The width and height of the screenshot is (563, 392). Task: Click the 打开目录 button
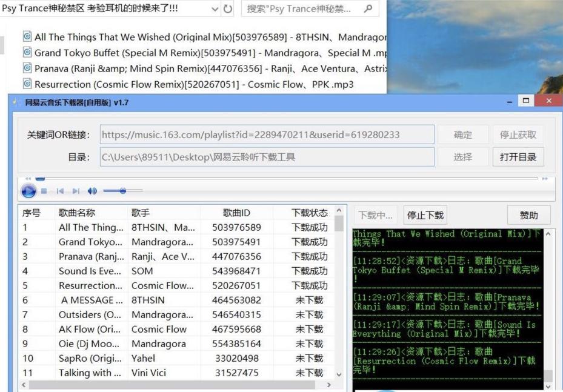tap(518, 157)
